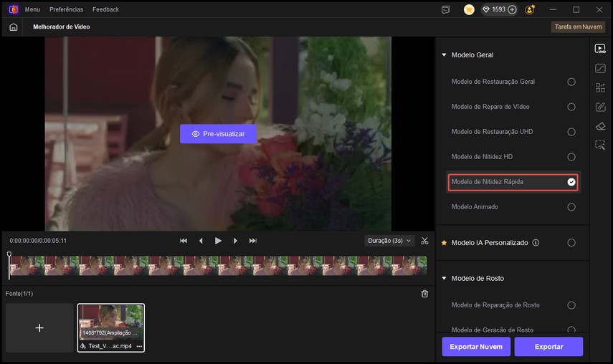Image resolution: width=613 pixels, height=364 pixels.
Task: Click the timeline filmstrip to seek
Action: [x=215, y=266]
